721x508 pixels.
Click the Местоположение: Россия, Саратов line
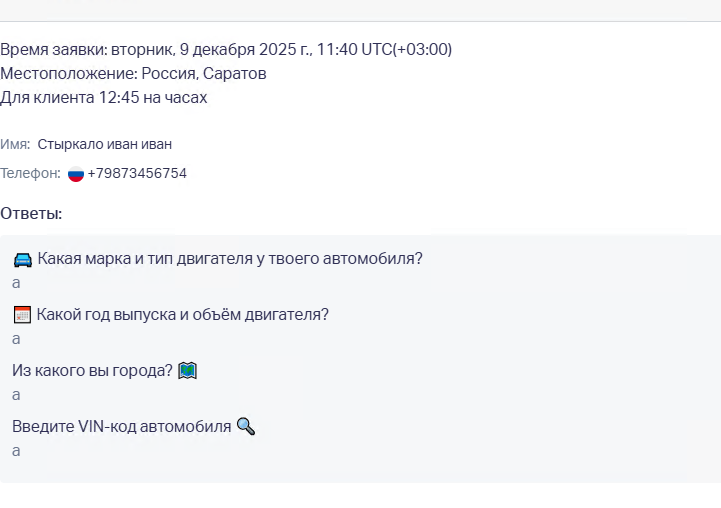pyautogui.click(x=133, y=74)
